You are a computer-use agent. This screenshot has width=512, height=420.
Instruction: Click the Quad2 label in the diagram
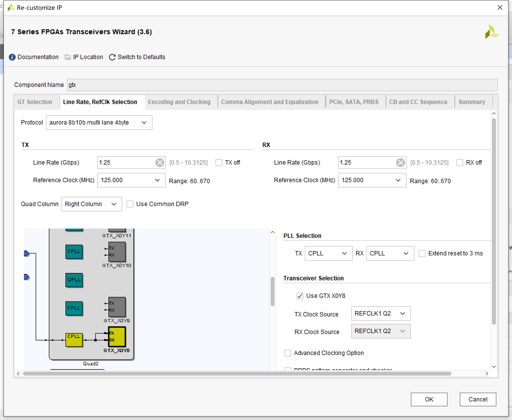[91, 364]
